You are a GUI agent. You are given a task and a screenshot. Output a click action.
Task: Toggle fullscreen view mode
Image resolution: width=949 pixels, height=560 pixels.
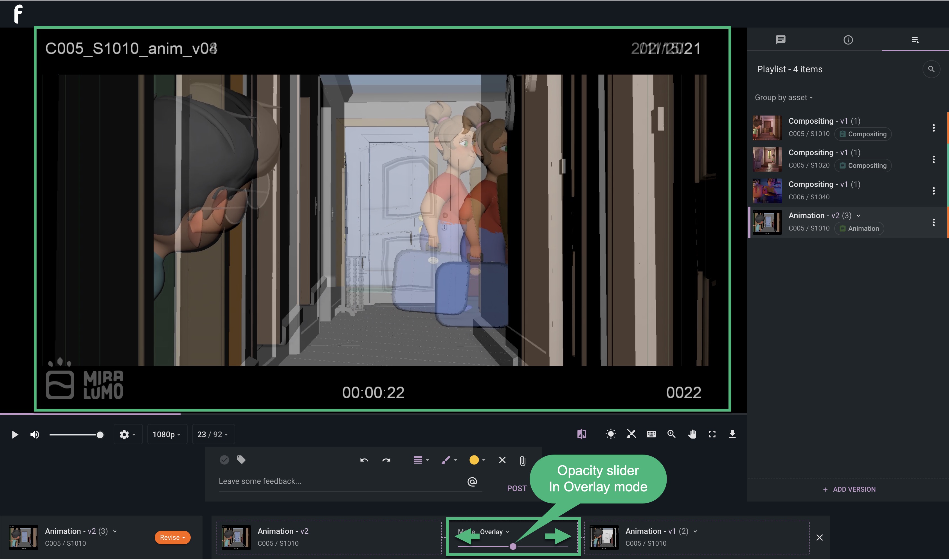coord(712,434)
